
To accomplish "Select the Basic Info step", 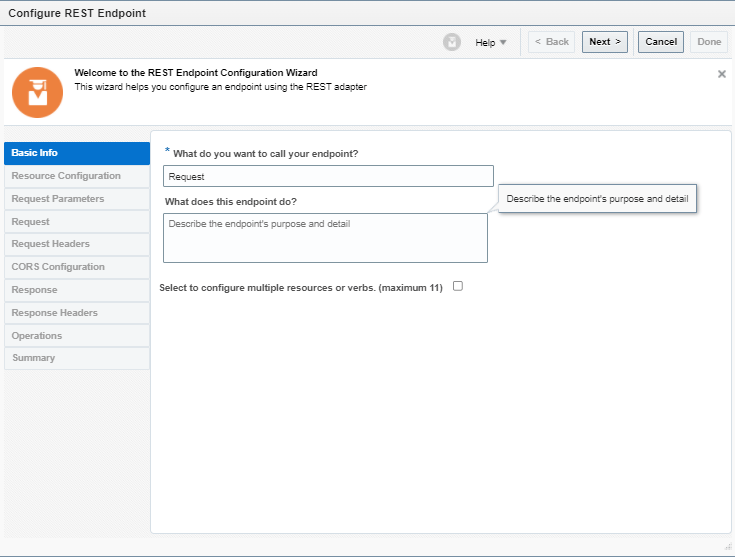I will pos(77,153).
